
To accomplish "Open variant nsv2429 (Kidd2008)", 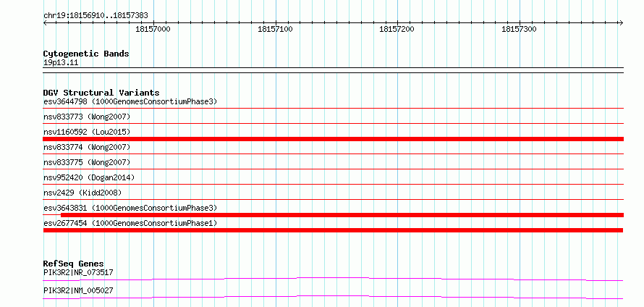I will tap(82, 193).
